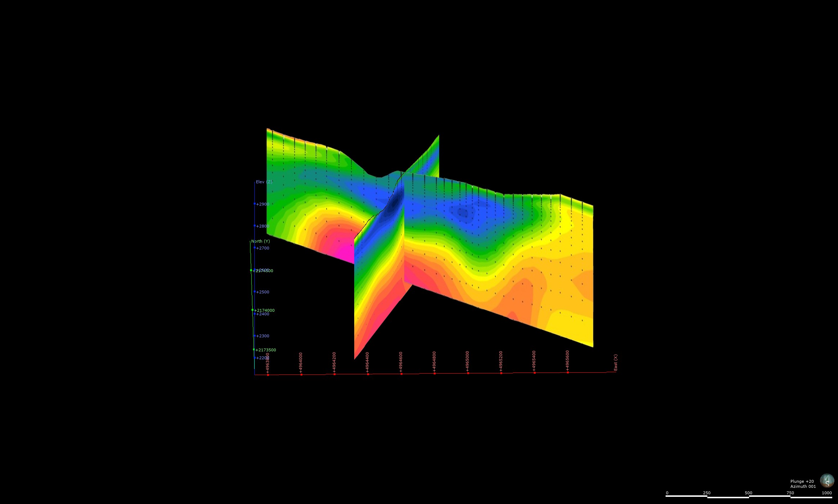Click the North (Y) axis label
The height and width of the screenshot is (504, 838).
pos(261,241)
